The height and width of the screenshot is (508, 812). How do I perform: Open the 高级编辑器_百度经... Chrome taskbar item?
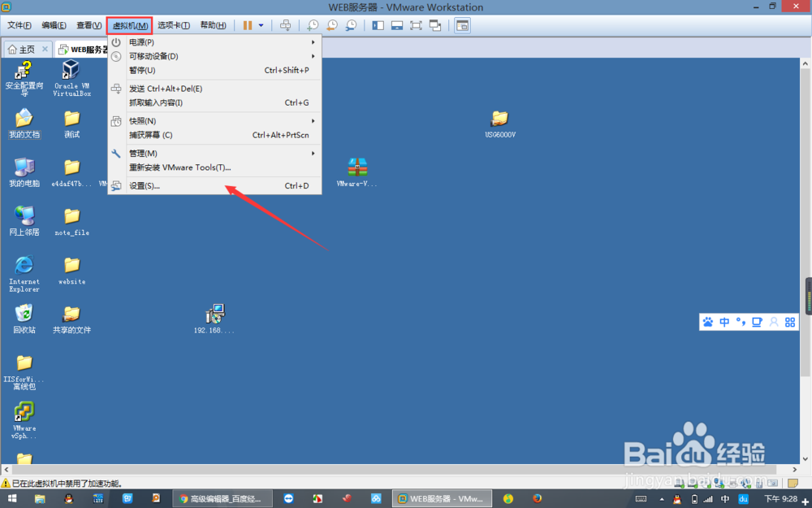click(x=221, y=499)
